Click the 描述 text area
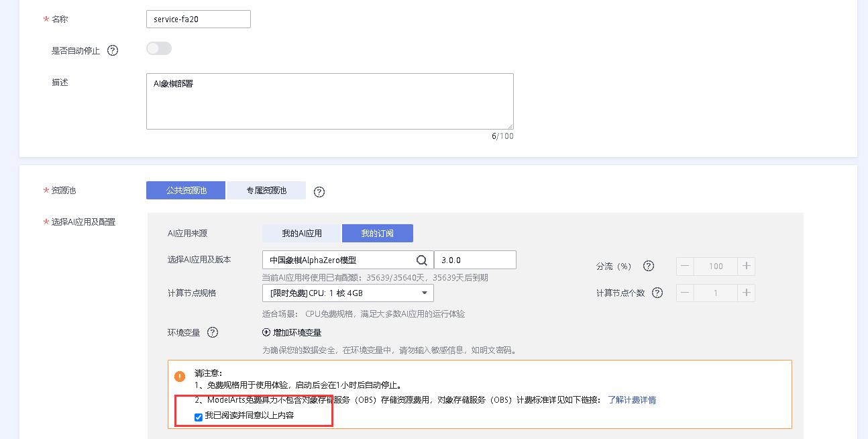Image resolution: width=868 pixels, height=439 pixels. tap(330, 101)
